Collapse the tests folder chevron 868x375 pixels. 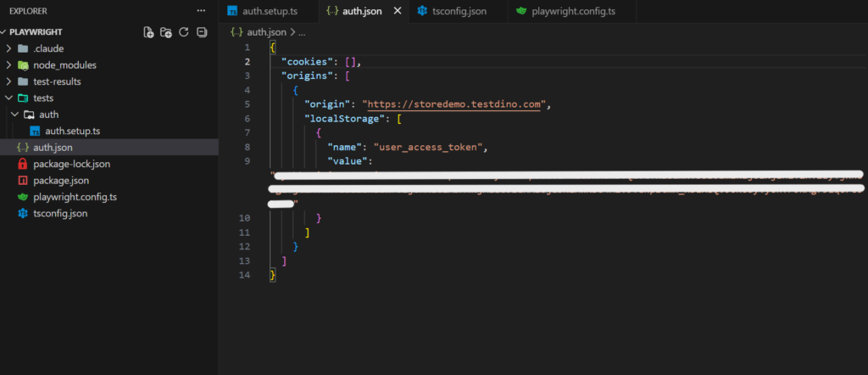pos(8,98)
